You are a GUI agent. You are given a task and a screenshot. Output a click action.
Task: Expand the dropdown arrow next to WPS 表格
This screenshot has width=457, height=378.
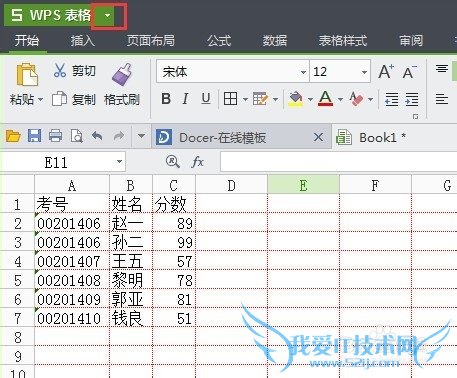click(x=107, y=15)
